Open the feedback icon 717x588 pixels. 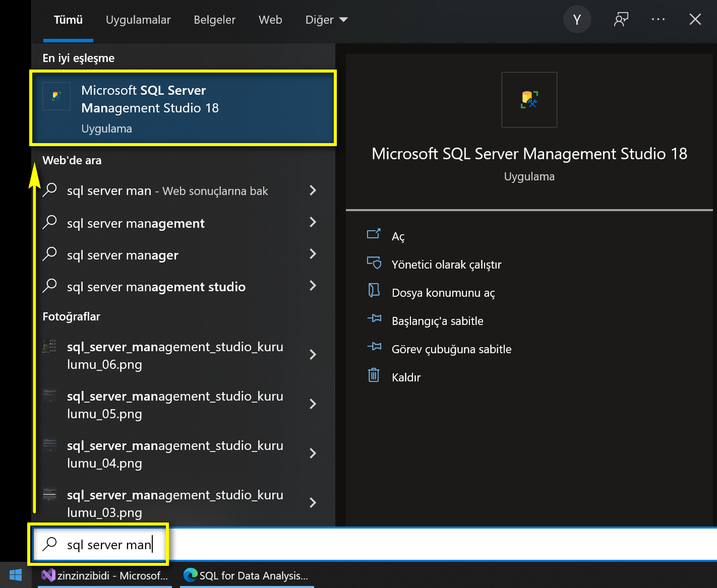coord(621,20)
